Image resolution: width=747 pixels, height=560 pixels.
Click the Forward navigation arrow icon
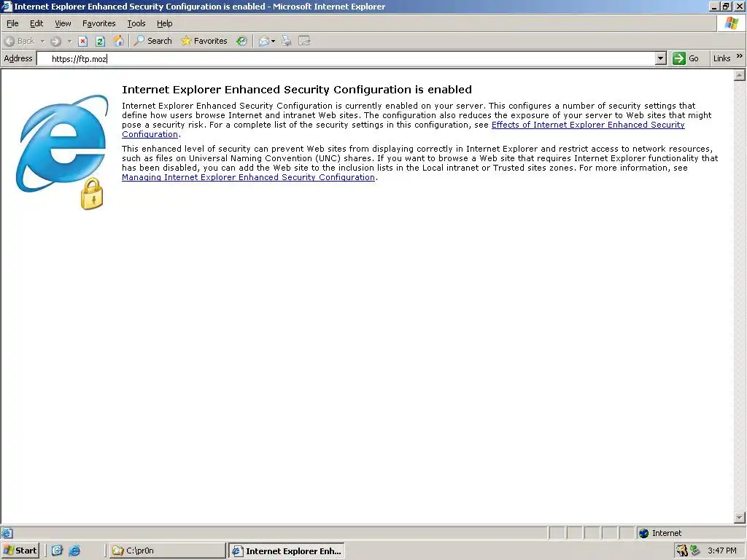(55, 41)
